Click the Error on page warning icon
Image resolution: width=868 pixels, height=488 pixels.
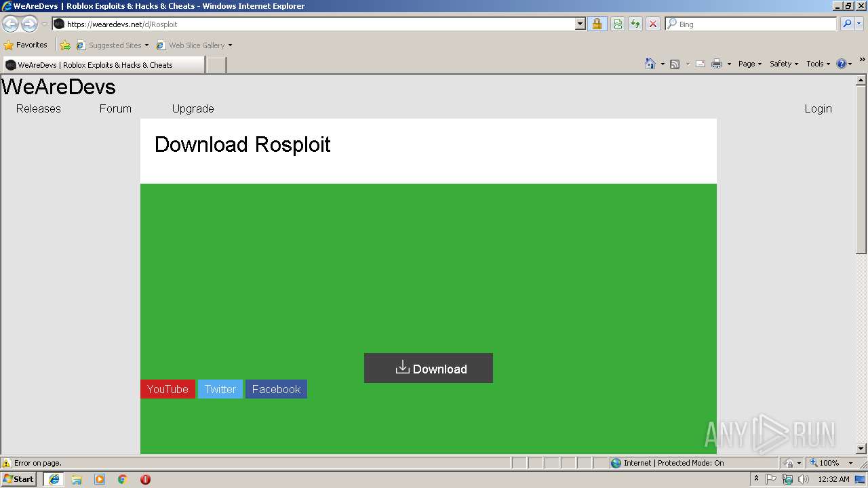7,463
